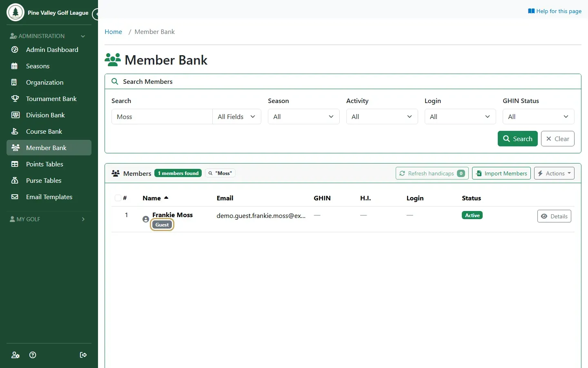The width and height of the screenshot is (588, 368).
Task: Collapse the sidebar with the arrow button
Action: (96, 14)
